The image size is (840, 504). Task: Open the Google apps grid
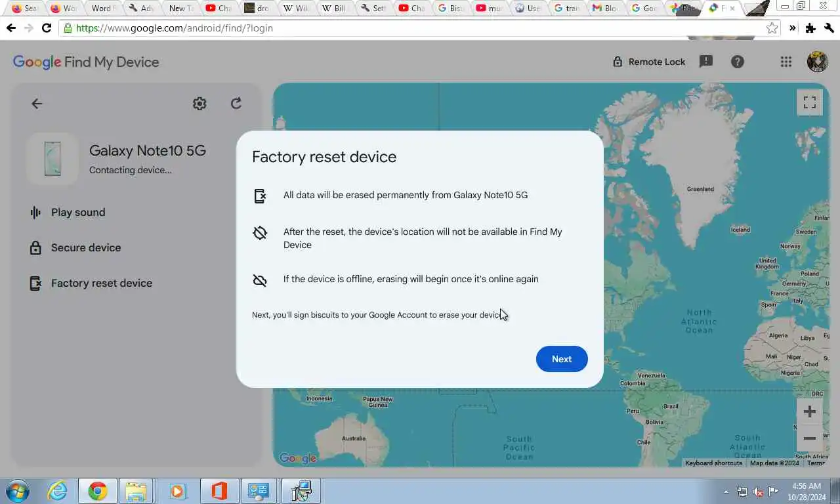(x=786, y=62)
